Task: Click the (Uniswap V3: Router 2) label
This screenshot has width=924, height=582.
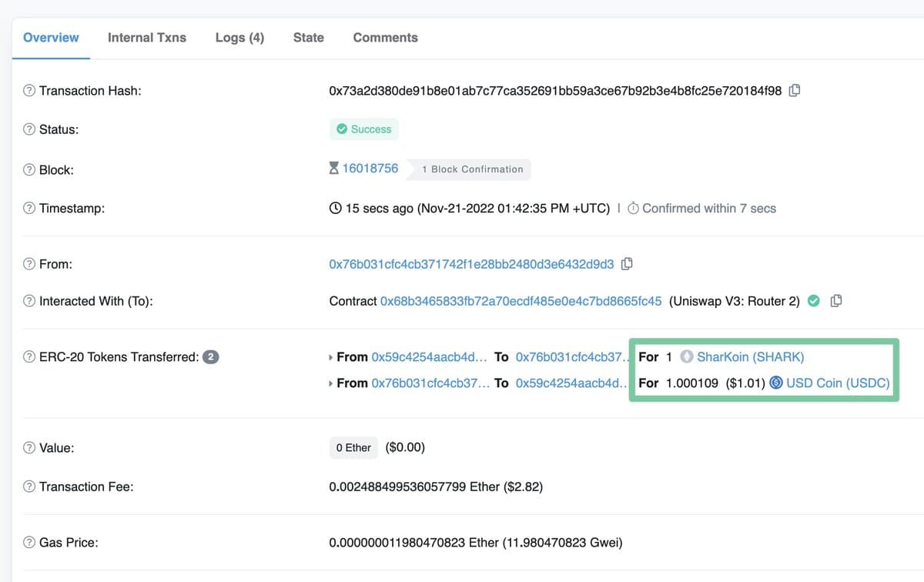Action: [735, 301]
